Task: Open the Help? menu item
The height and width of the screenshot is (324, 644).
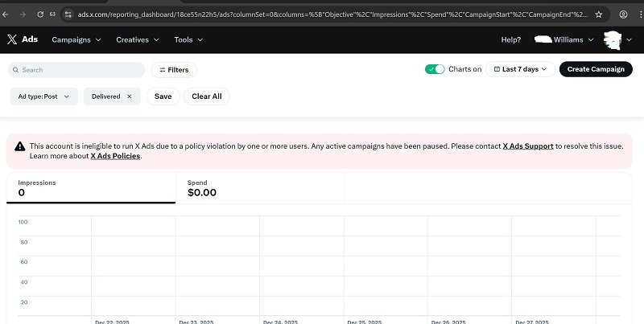Action: coord(511,39)
